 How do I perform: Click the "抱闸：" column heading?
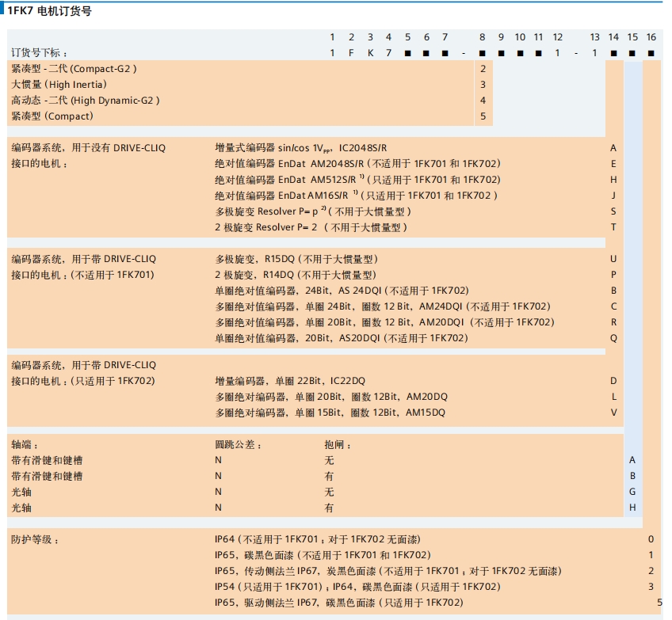coord(338,445)
